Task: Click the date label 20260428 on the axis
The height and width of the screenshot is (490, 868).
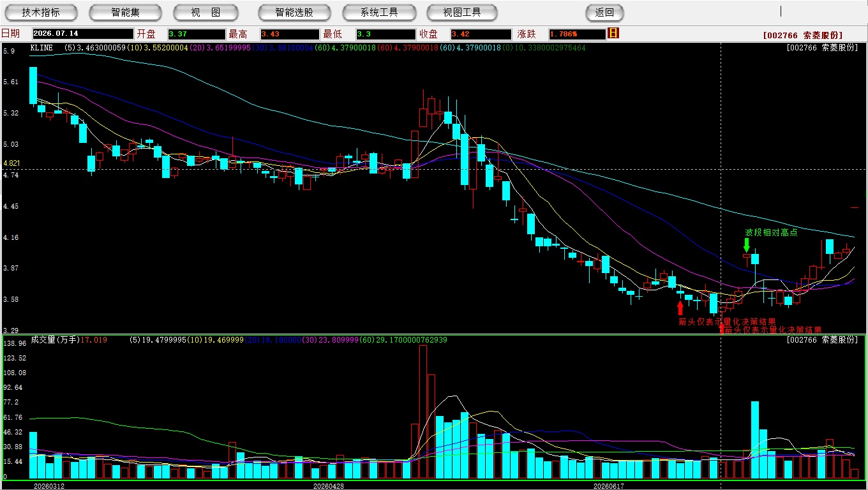Action: 329,486
